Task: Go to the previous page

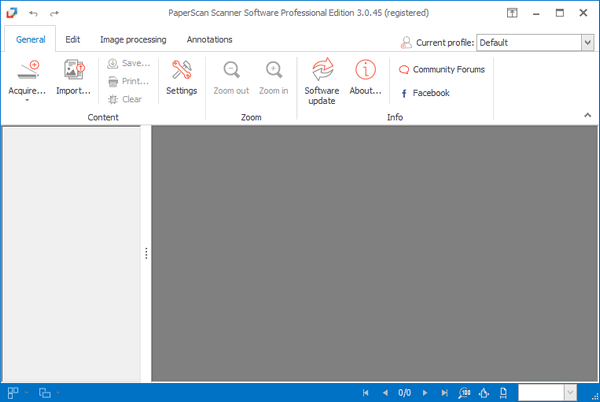Action: pos(385,392)
